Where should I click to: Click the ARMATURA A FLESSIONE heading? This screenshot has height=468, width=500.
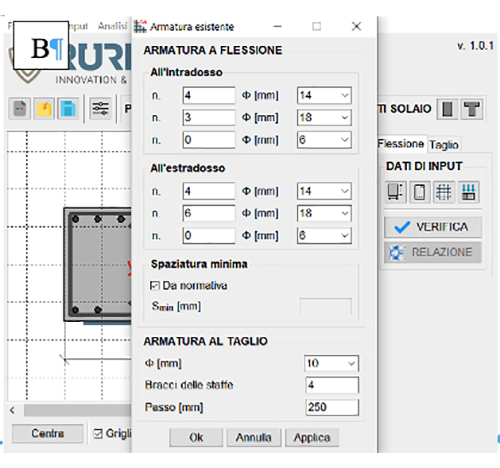pos(213,50)
